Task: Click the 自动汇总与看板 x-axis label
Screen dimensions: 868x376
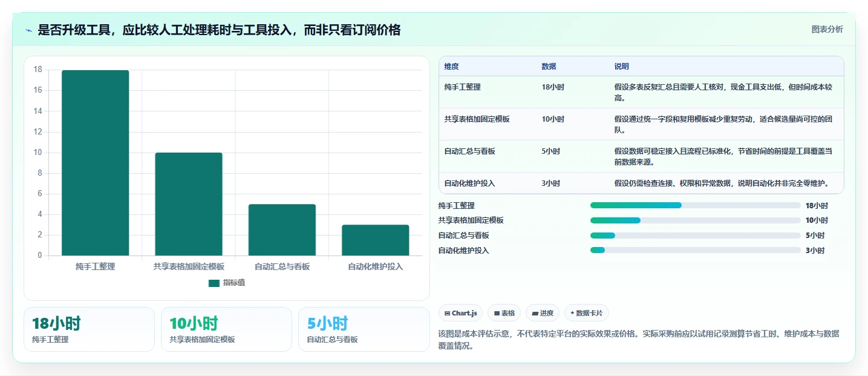Action: [x=282, y=266]
